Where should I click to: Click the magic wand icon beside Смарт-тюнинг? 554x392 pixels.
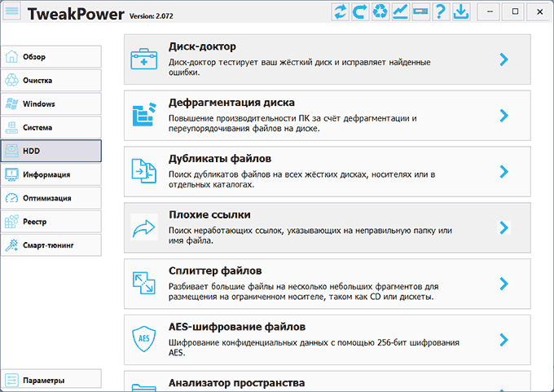11,245
